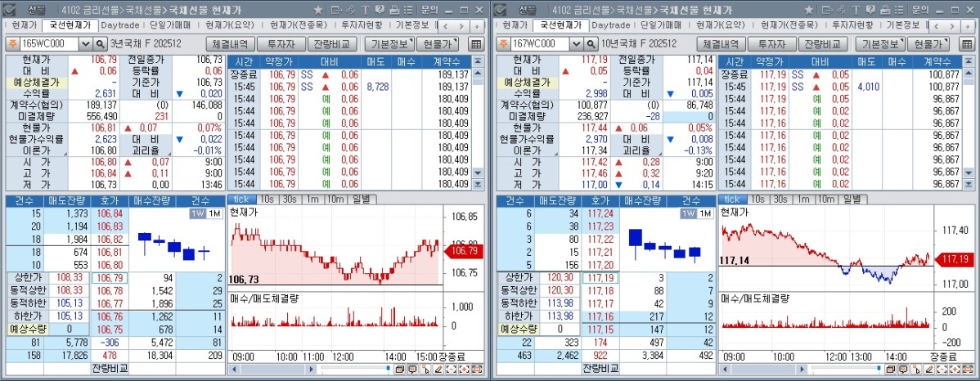Select 일별 chart tab in right window
This screenshot has width=980, height=381.
pyautogui.click(x=853, y=199)
